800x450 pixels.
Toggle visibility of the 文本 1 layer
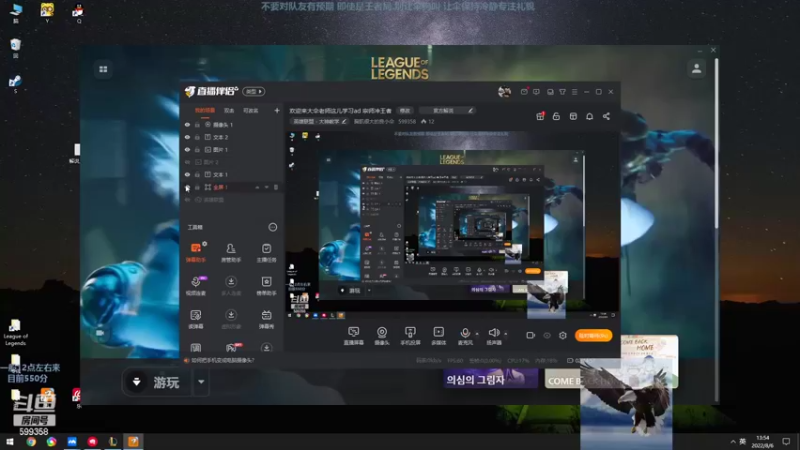(187, 174)
